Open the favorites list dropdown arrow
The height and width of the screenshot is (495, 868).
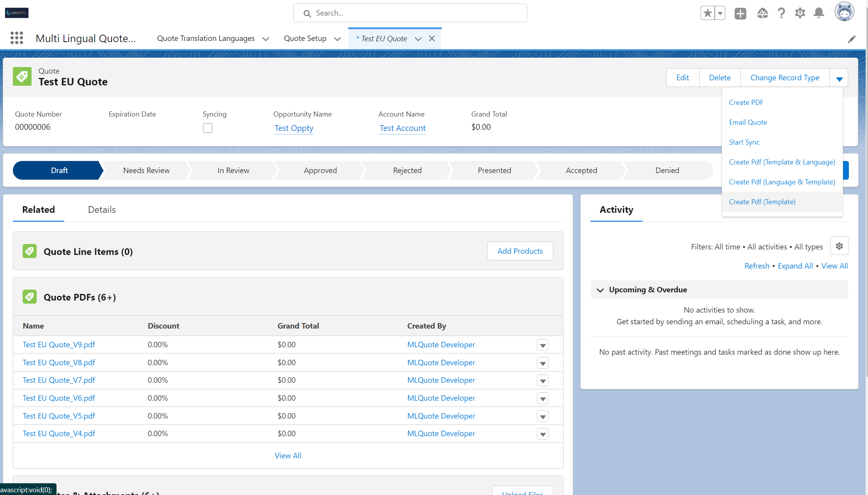pos(720,13)
